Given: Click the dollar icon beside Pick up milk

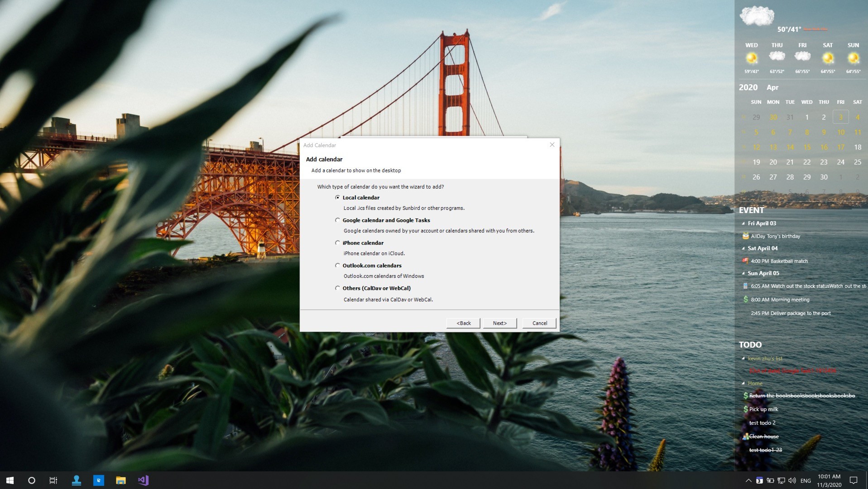Looking at the screenshot, I should pyautogui.click(x=745, y=409).
